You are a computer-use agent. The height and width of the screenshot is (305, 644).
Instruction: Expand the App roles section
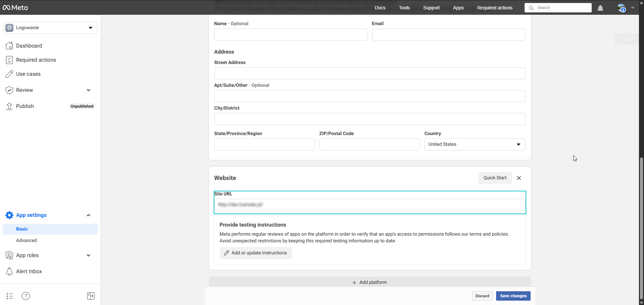pyautogui.click(x=89, y=255)
